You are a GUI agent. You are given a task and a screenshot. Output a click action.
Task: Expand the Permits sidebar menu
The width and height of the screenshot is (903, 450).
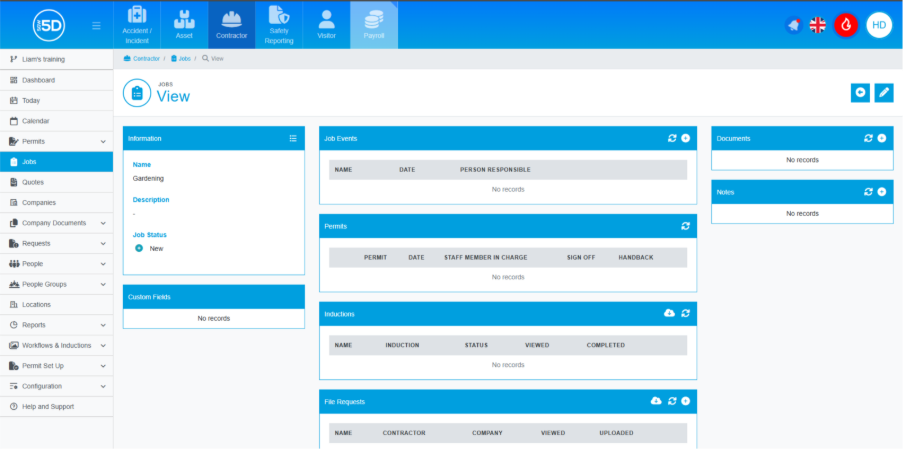coord(103,141)
